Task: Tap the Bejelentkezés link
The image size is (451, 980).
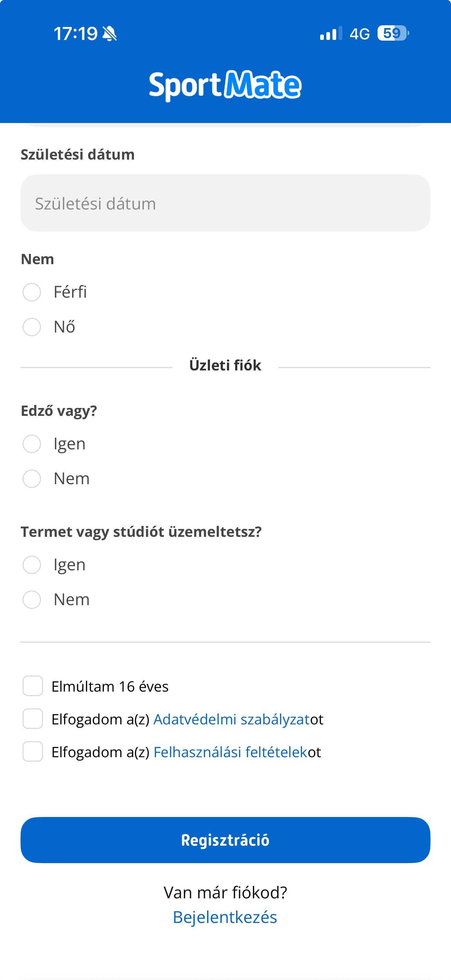Action: (225, 917)
